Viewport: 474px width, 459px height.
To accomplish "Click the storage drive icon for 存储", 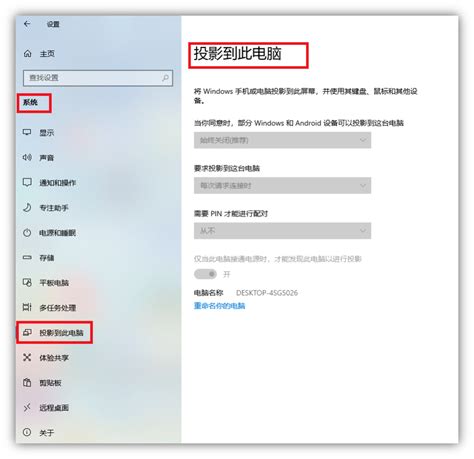I will tap(27, 257).
